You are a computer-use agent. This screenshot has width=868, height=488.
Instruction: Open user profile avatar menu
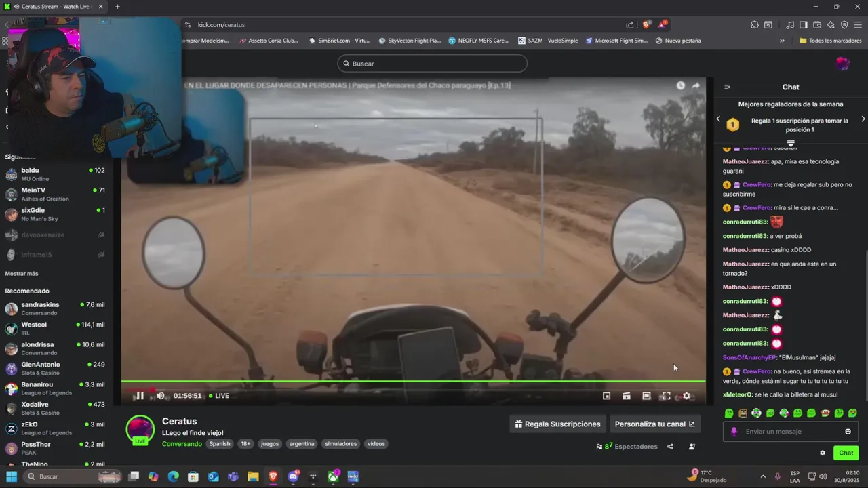(x=842, y=64)
